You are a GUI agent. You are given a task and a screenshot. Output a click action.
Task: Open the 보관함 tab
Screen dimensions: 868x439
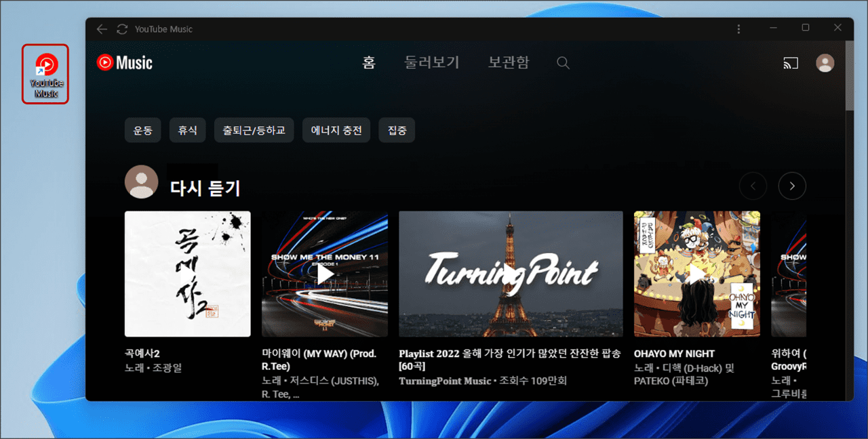coord(509,63)
